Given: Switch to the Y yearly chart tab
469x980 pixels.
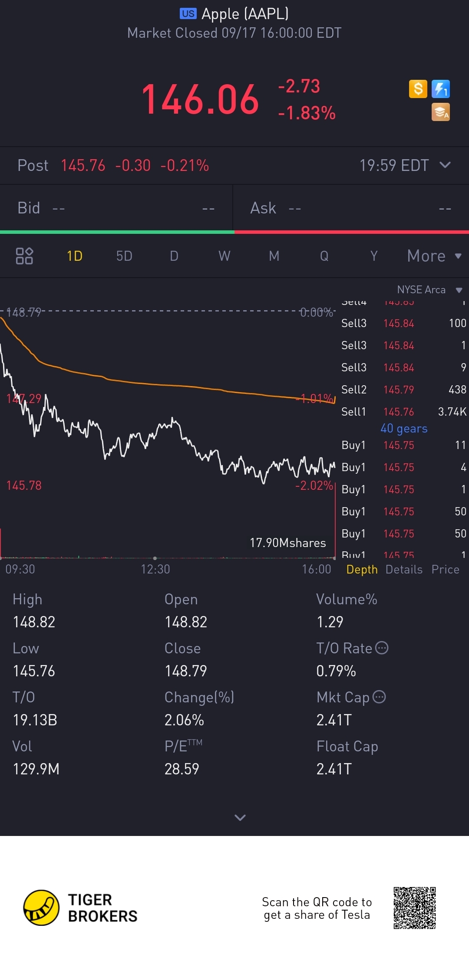Looking at the screenshot, I should pyautogui.click(x=374, y=256).
